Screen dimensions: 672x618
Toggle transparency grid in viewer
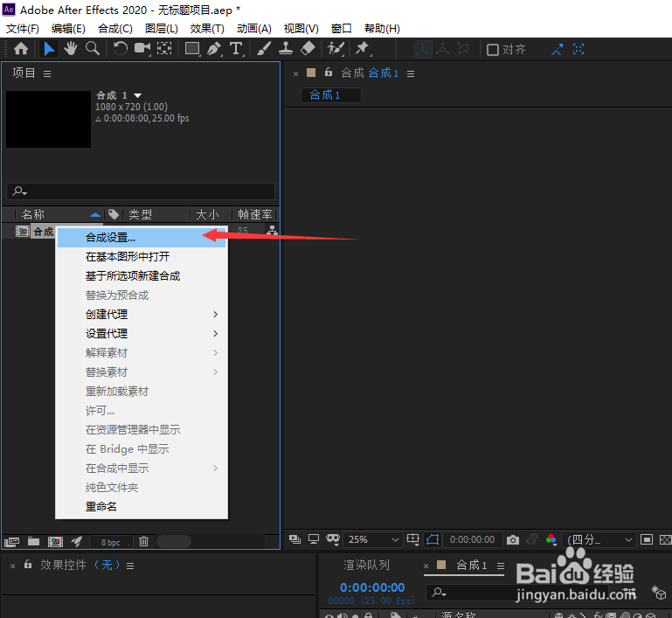tap(665, 539)
